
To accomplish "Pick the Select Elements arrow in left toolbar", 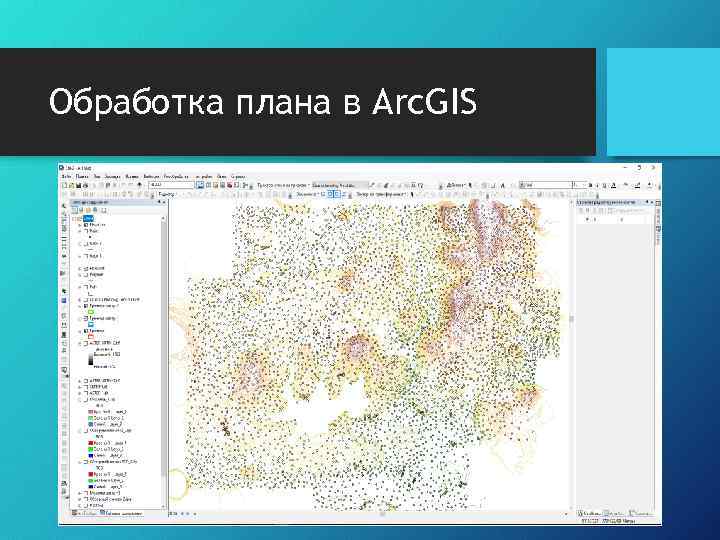I will [x=64, y=291].
